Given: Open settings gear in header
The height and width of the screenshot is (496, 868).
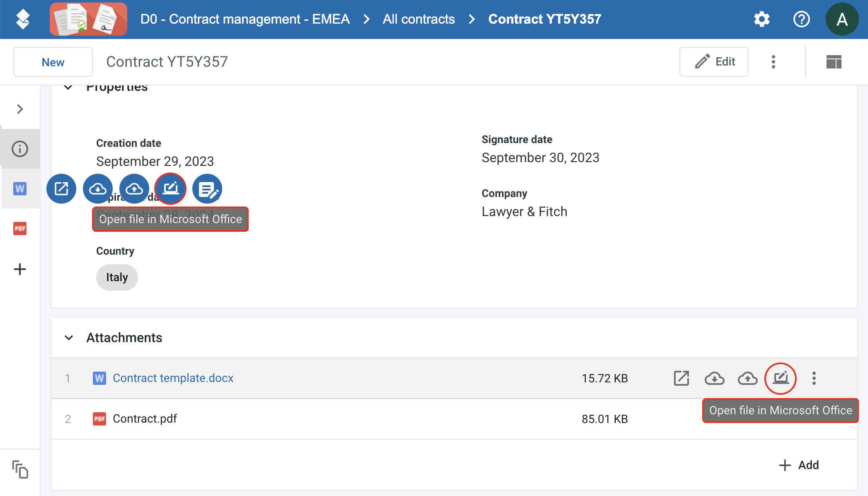Looking at the screenshot, I should 762,19.
